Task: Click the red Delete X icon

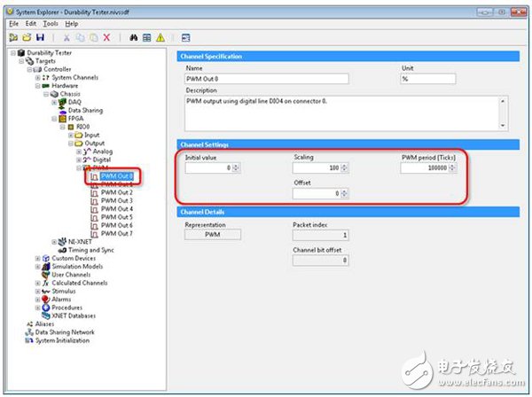Action: 106,38
